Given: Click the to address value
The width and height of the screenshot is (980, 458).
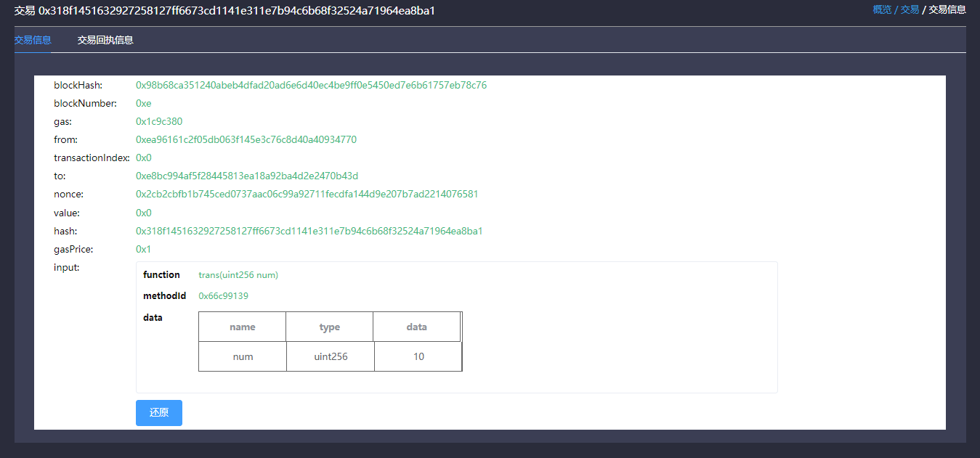Looking at the screenshot, I should [x=247, y=176].
